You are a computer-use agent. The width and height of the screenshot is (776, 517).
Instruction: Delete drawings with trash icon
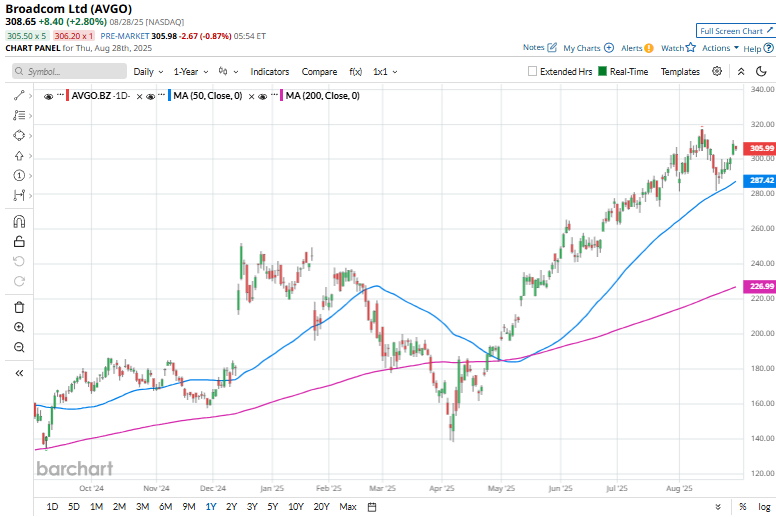point(19,307)
